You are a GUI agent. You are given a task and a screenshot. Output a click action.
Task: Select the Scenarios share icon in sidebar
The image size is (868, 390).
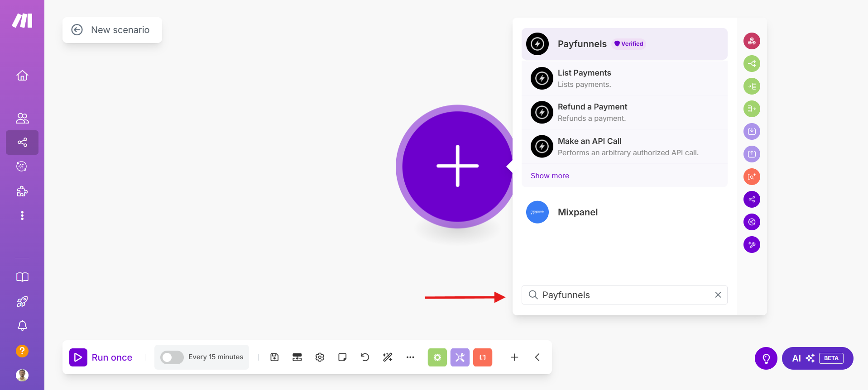[22, 143]
